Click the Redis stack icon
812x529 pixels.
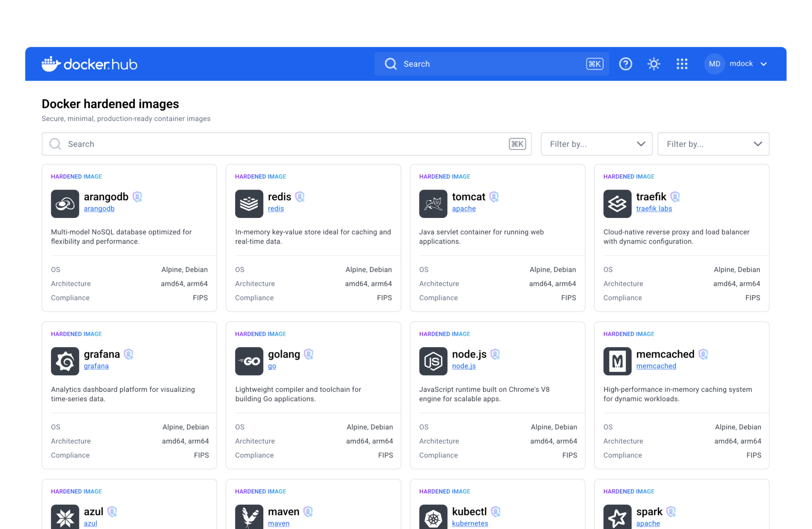tap(249, 204)
